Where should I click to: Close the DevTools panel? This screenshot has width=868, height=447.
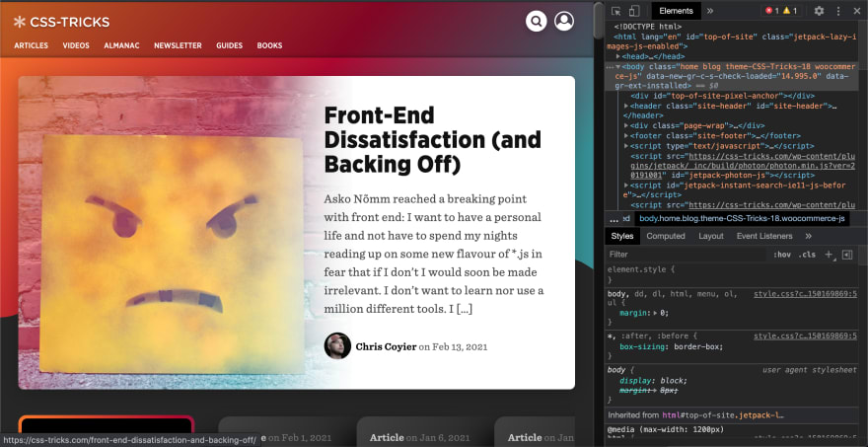[856, 11]
